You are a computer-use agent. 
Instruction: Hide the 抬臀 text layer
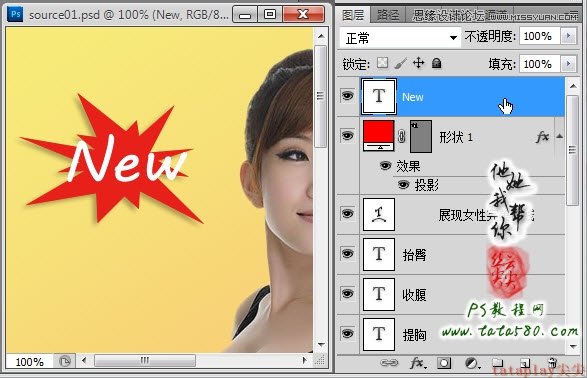tap(347, 254)
